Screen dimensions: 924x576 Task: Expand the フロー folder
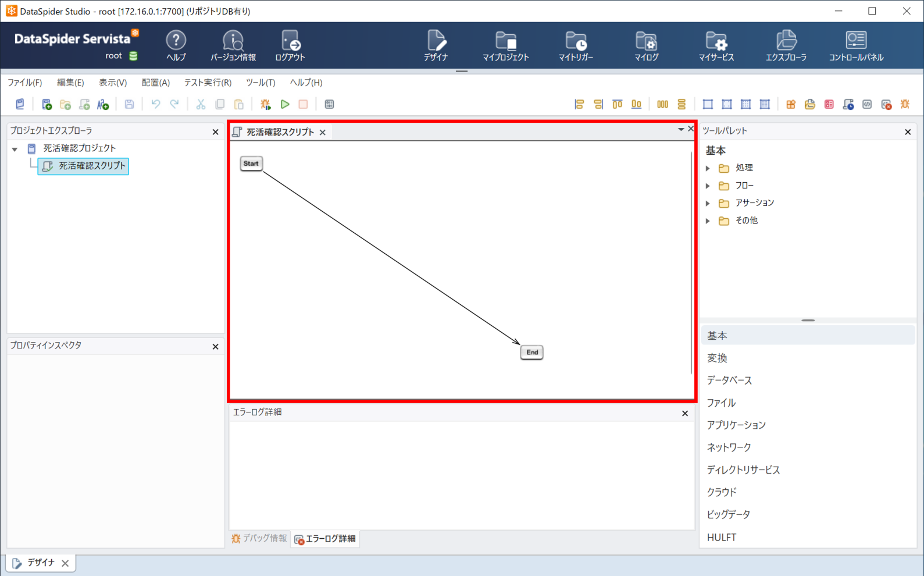pyautogui.click(x=708, y=186)
